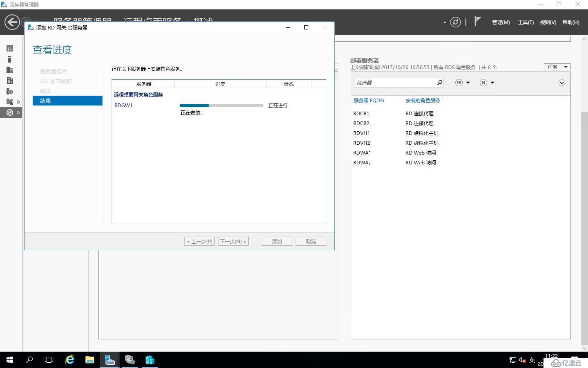Open the dropdown arrow beside the refresh icon
The image size is (588, 368).
point(445,22)
